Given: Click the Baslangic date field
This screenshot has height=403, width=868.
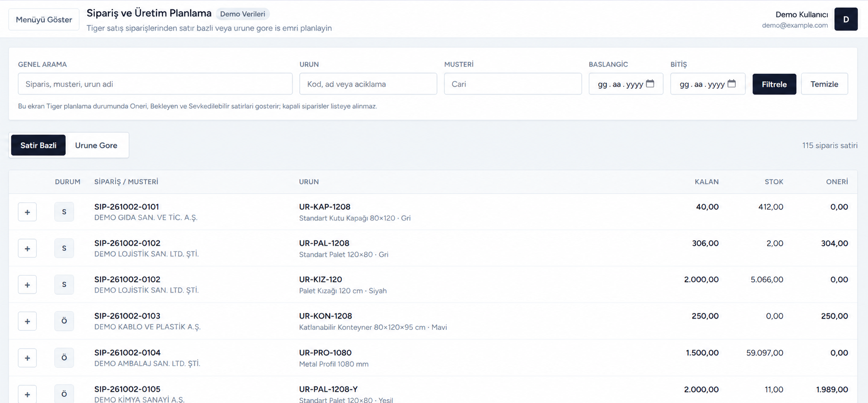Looking at the screenshot, I should tap(626, 84).
